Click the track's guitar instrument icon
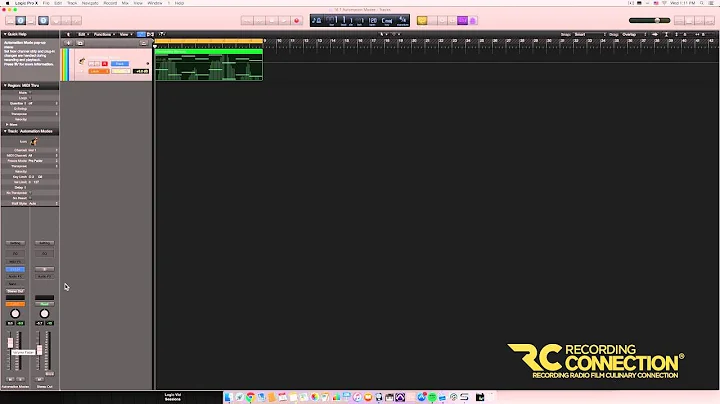The image size is (720, 404). (82, 61)
